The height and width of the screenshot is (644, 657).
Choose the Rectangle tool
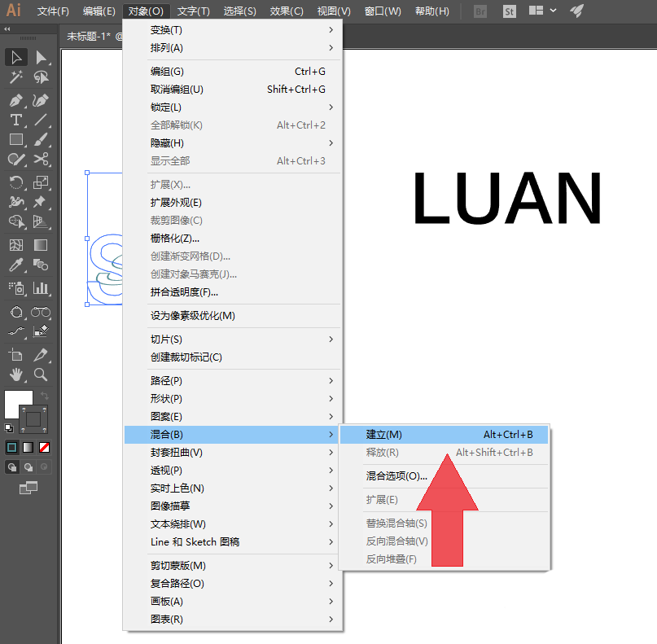pyautogui.click(x=16, y=139)
